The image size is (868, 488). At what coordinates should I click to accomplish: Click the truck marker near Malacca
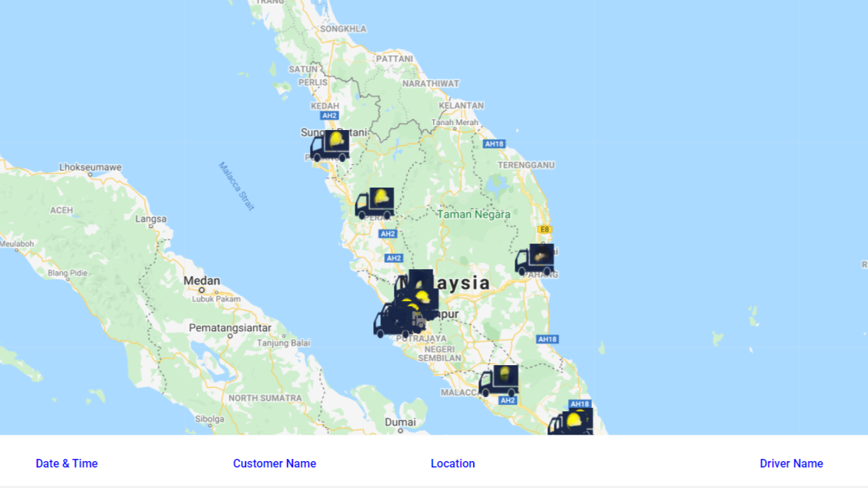pyautogui.click(x=498, y=381)
